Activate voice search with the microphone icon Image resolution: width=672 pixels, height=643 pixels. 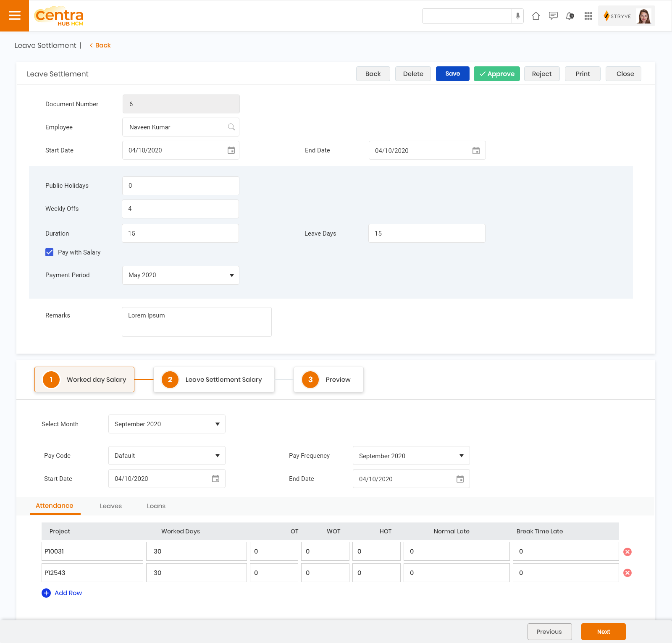[x=517, y=16]
